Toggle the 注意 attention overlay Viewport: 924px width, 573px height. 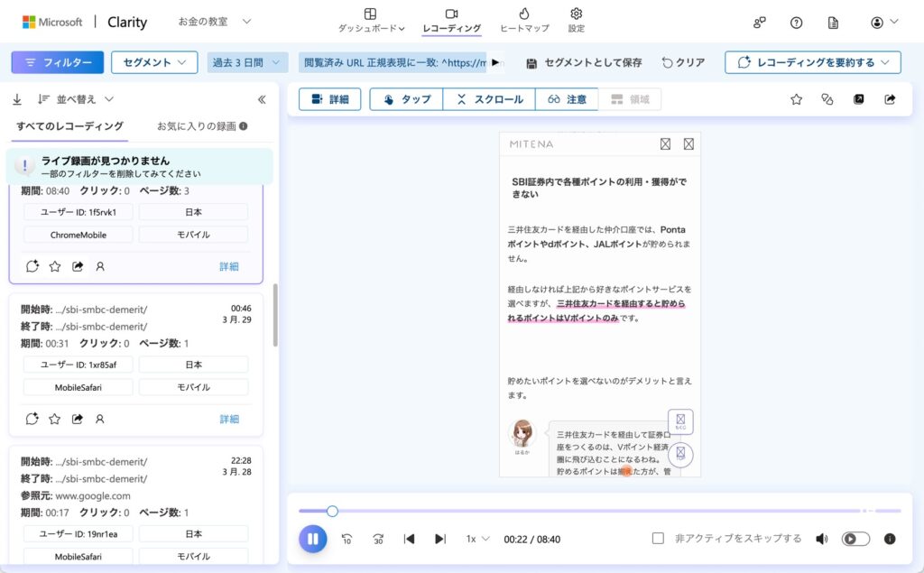click(567, 99)
